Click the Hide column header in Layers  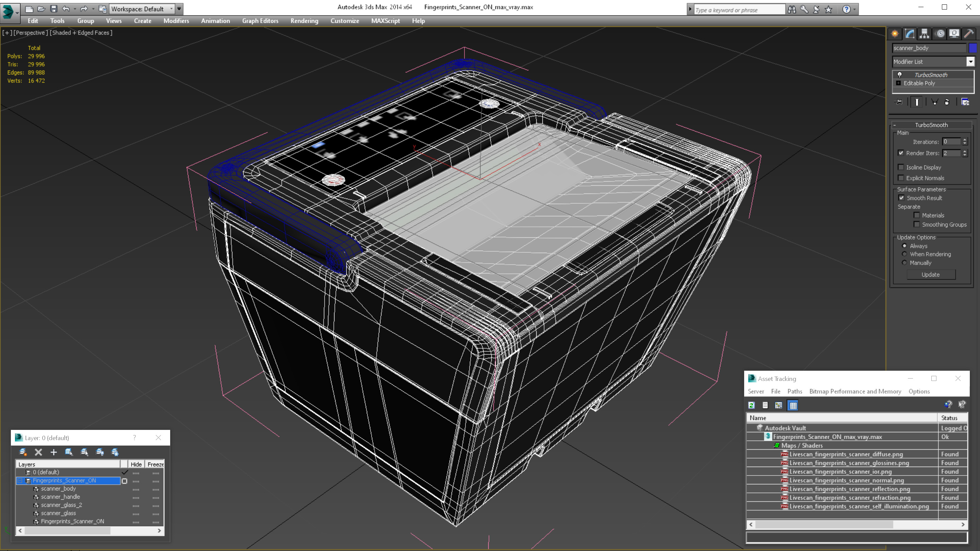coord(136,464)
